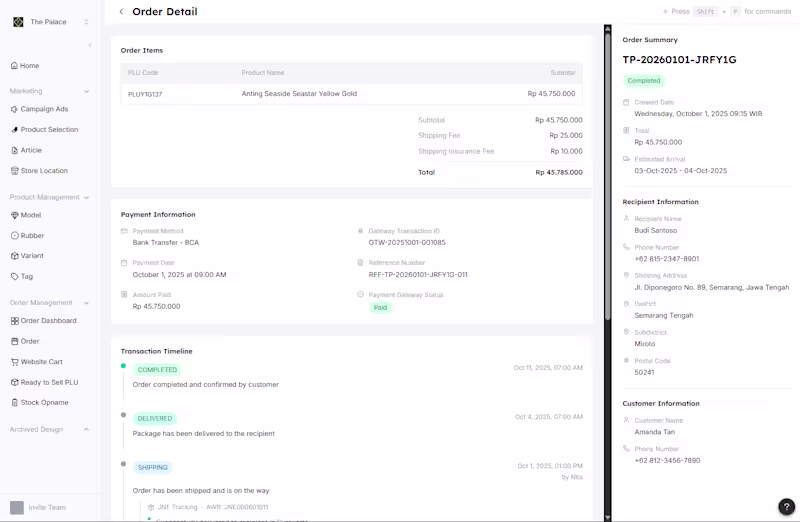Open The Palace workspace switcher

point(86,22)
